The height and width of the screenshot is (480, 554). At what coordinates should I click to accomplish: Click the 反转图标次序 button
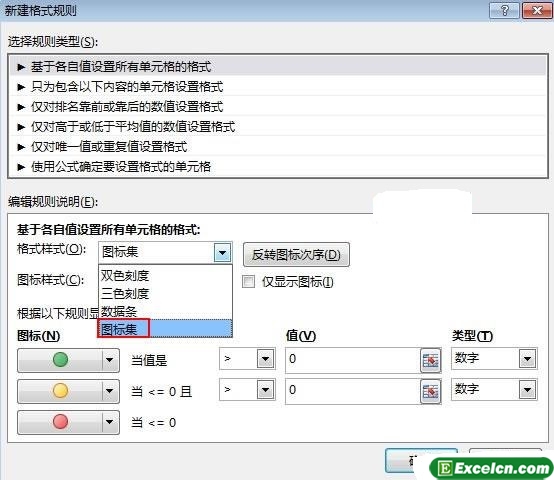click(x=296, y=255)
